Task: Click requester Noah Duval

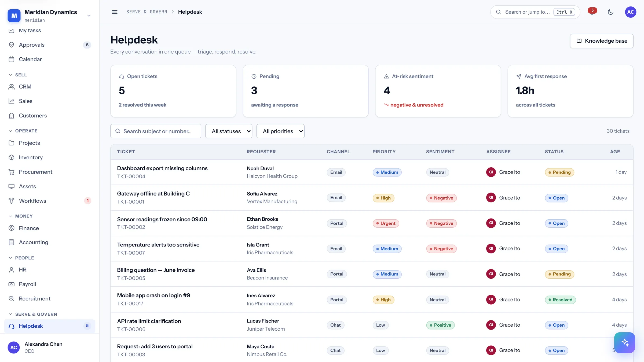Action: (x=260, y=168)
